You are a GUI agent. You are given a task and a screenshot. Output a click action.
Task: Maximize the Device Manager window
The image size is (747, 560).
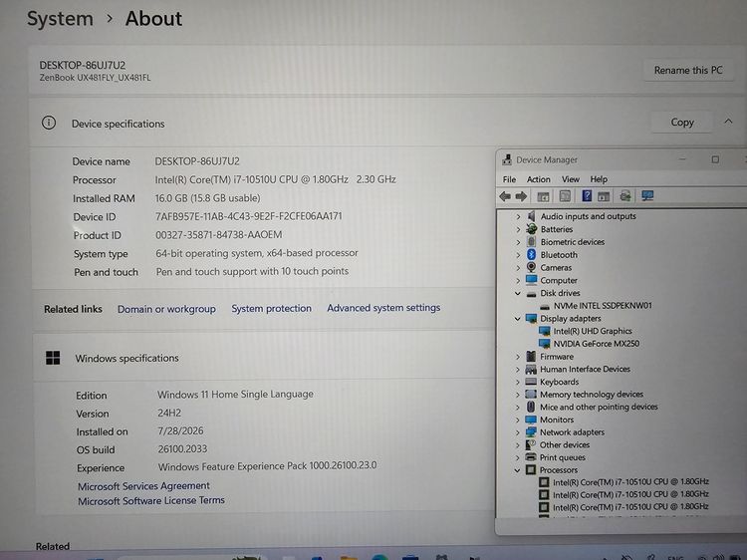(715, 159)
